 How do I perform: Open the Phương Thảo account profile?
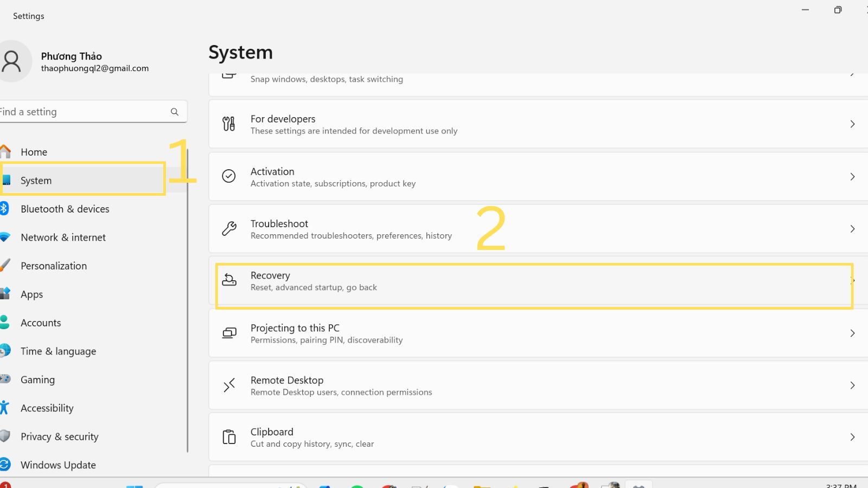point(71,61)
